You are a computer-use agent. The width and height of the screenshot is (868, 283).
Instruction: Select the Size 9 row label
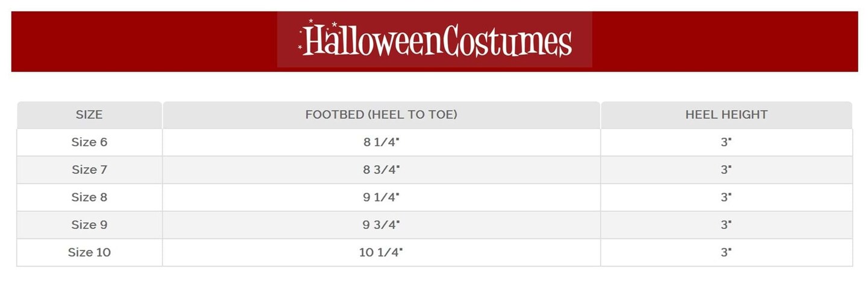(x=89, y=225)
